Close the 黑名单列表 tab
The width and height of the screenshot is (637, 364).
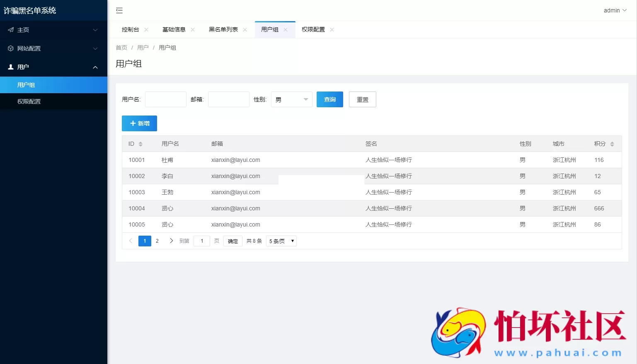[245, 29]
